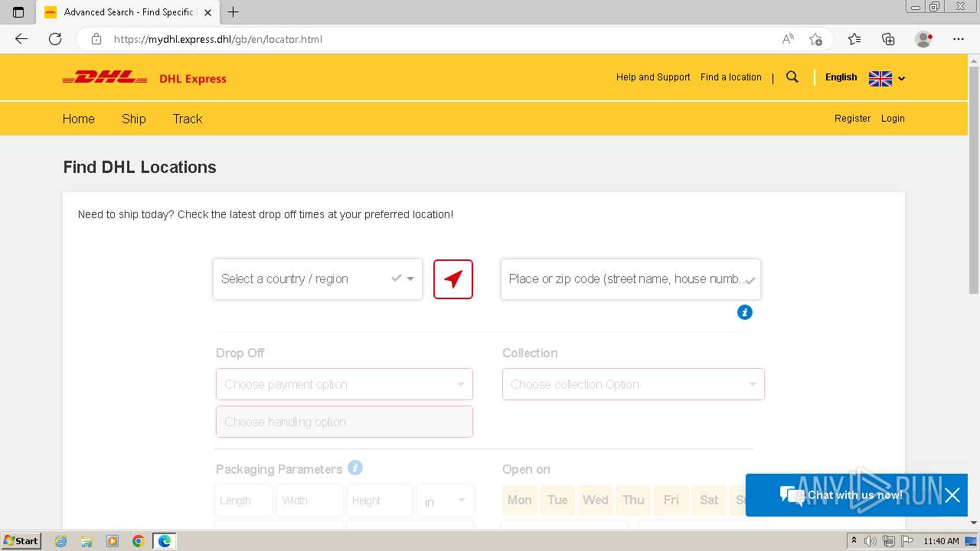Open the Windows Start menu
Screen dimensions: 980x551
point(21,541)
